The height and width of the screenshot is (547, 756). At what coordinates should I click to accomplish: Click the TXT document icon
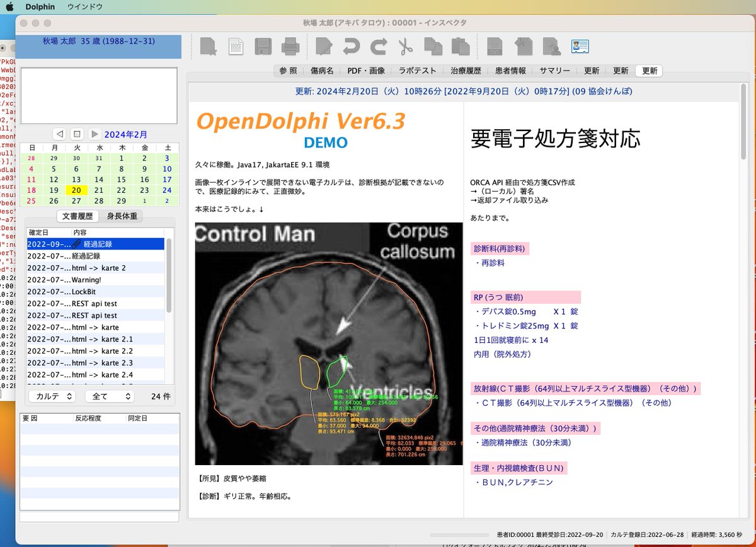tap(495, 47)
